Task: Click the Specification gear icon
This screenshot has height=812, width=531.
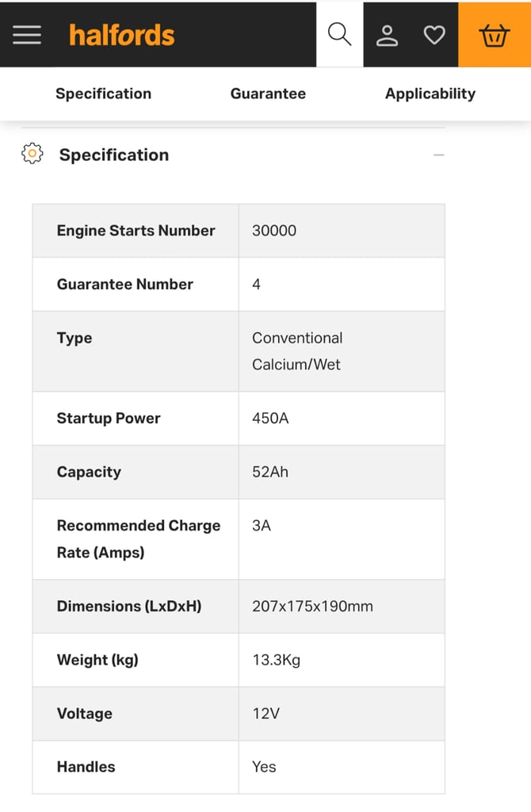Action: point(32,154)
